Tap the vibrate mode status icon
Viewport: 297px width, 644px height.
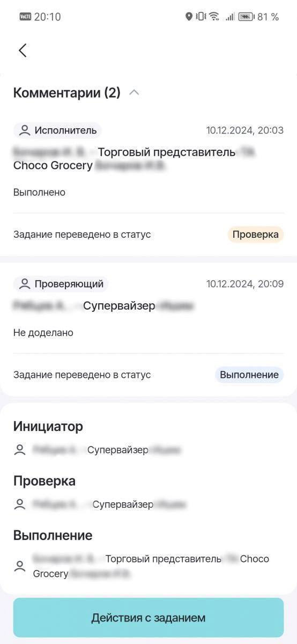[x=201, y=17]
